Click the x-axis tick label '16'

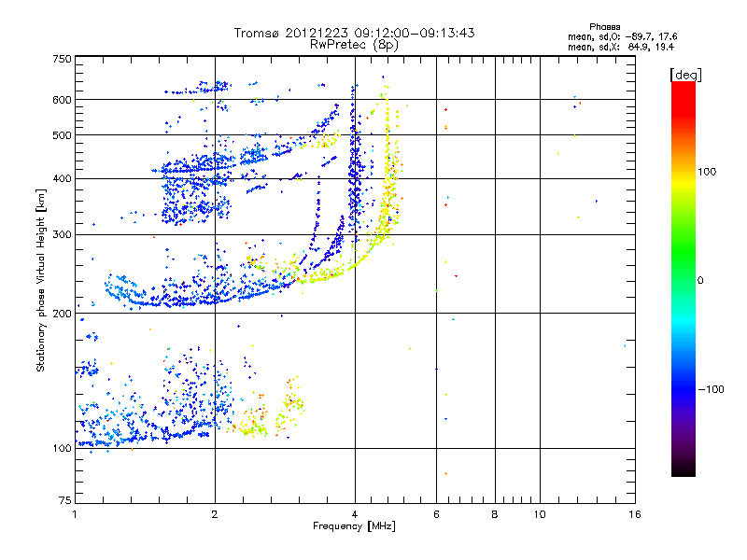[x=635, y=514]
